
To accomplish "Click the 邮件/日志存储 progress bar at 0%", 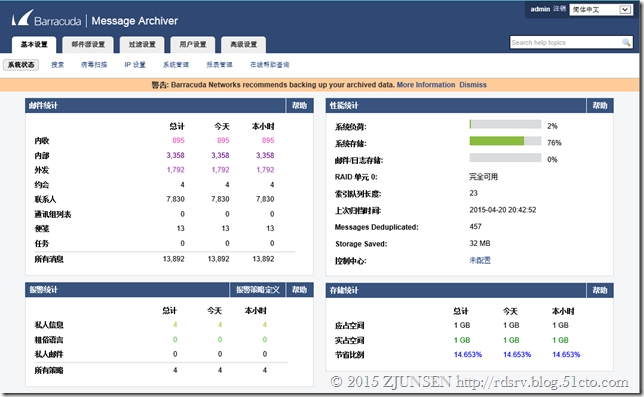I will coord(505,158).
